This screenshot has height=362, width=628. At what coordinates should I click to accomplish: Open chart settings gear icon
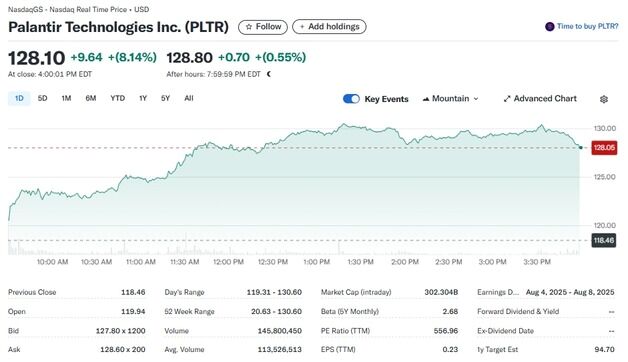(604, 99)
